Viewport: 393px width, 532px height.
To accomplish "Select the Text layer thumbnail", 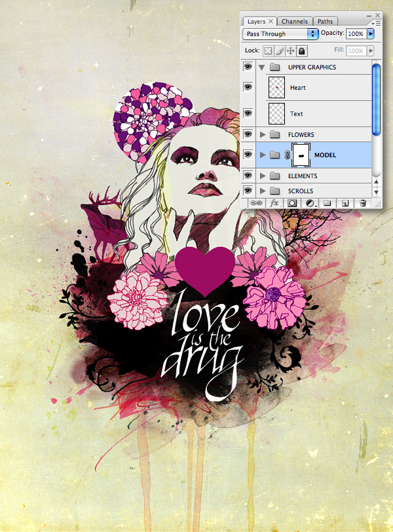I will pyautogui.click(x=276, y=113).
